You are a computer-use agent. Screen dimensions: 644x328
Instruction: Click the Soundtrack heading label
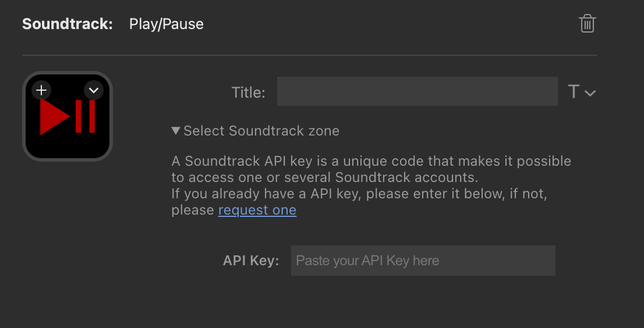(x=68, y=24)
